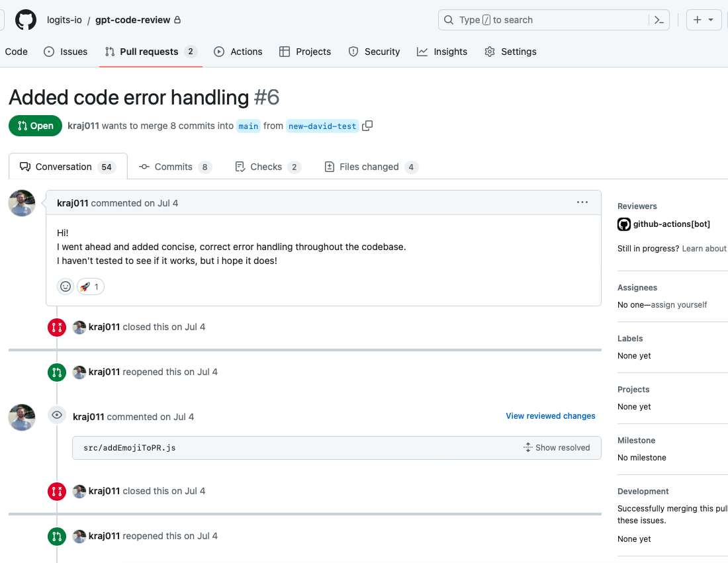The width and height of the screenshot is (728, 563).
Task: Open the Commits tab
Action: click(175, 166)
